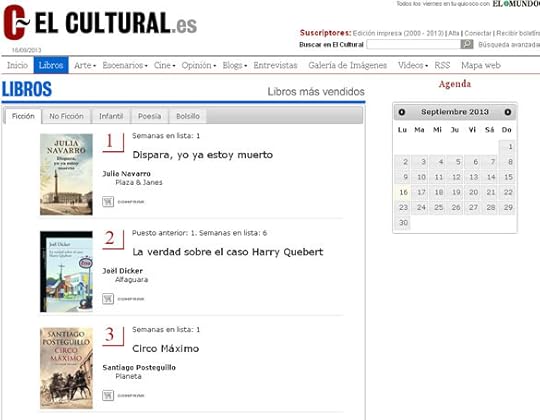Open Circo Máximo book cover thumbnail
The height and width of the screenshot is (420, 540).
coord(66,368)
